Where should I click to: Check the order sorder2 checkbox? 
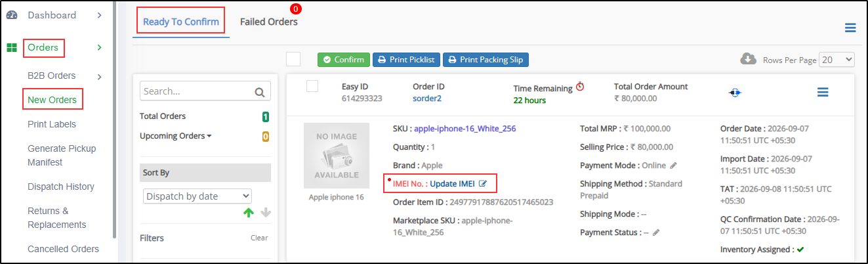pos(312,86)
